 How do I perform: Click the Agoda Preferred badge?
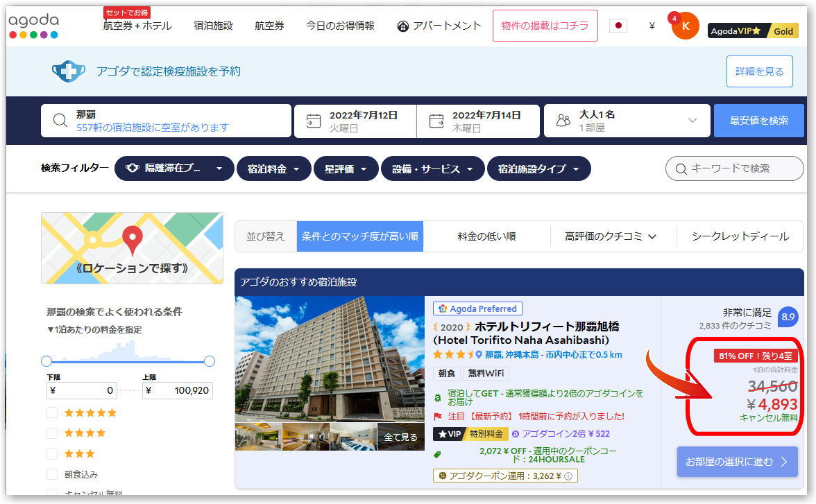pos(477,309)
